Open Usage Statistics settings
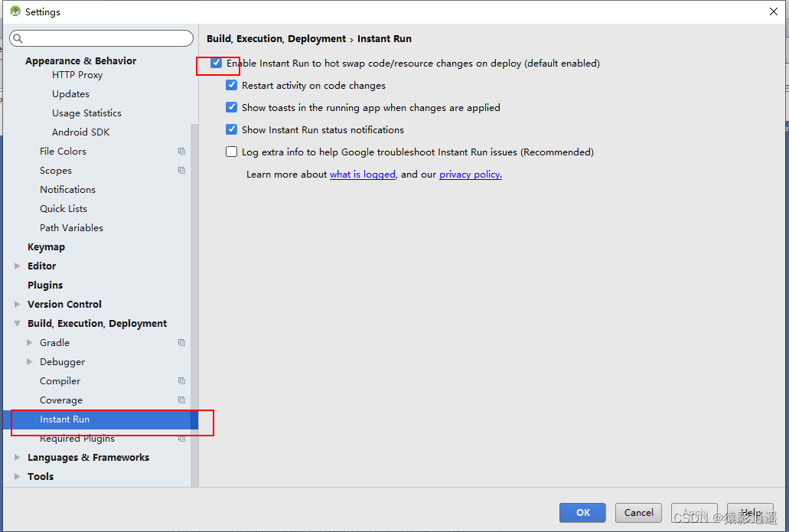Screen dimensions: 789x532 86,113
